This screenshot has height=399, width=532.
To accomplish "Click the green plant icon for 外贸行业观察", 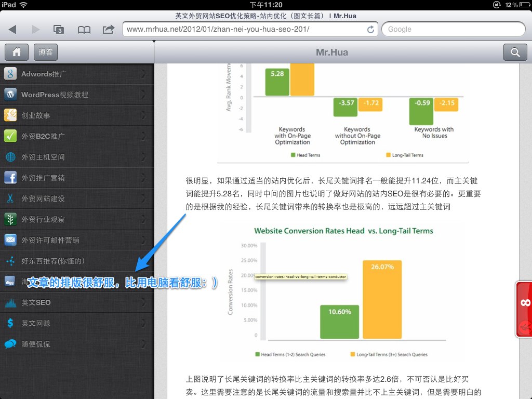I will [10, 219].
